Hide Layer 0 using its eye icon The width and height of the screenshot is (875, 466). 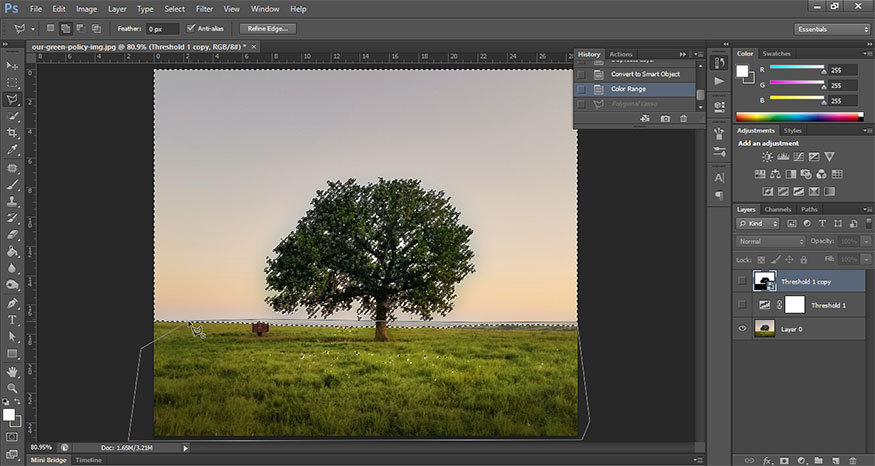741,327
